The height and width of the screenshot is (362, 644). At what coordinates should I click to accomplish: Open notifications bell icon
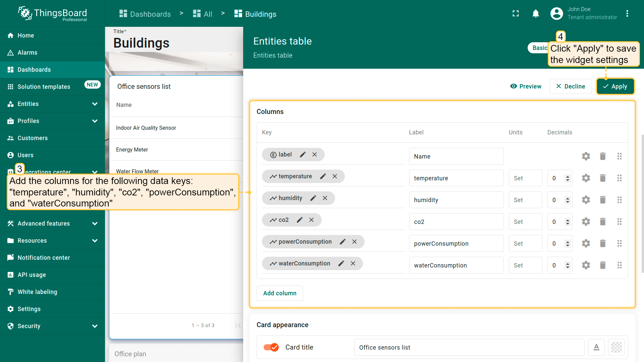(536, 13)
